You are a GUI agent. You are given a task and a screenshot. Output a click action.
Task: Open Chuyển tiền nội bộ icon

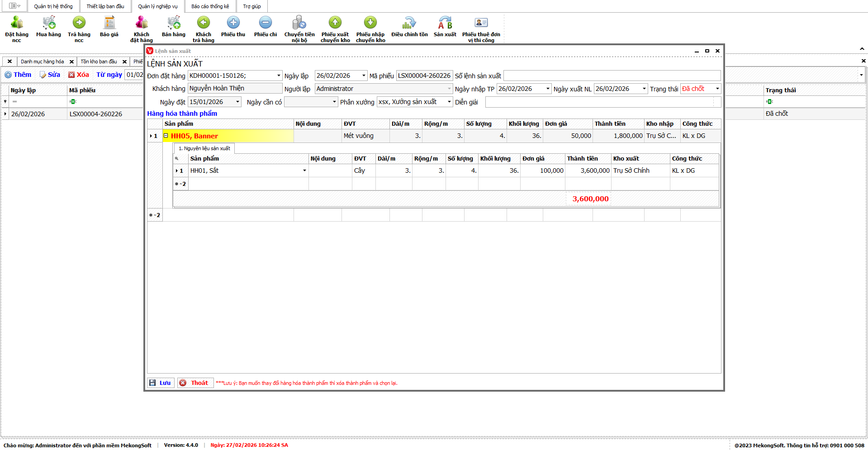point(299,24)
